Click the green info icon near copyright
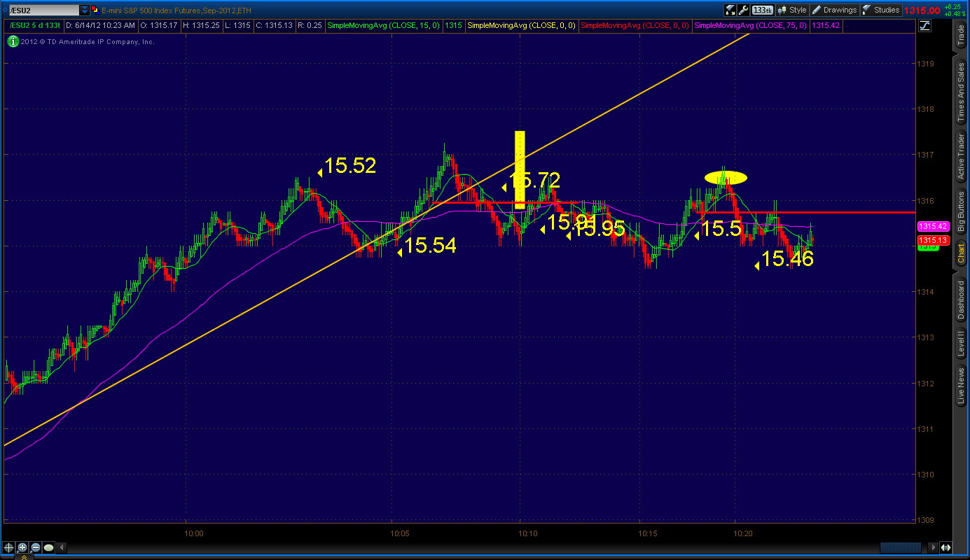970x560 pixels. (12, 41)
